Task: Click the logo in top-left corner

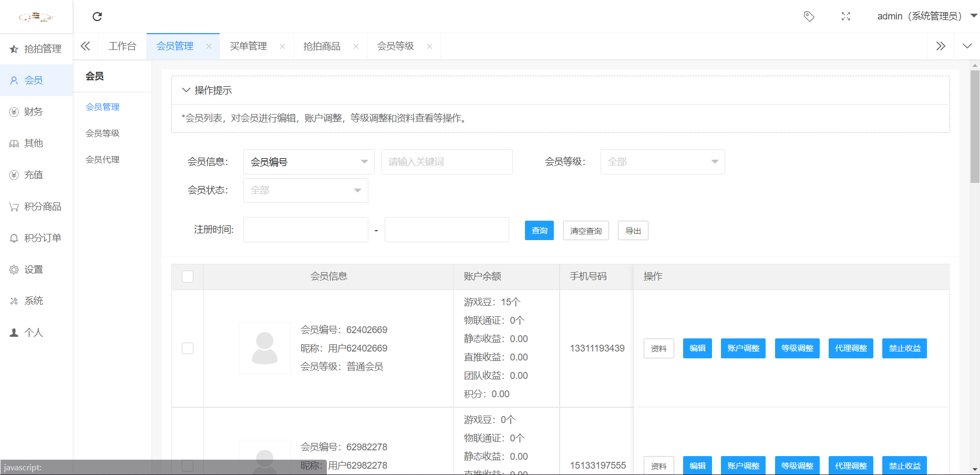Action: click(36, 17)
